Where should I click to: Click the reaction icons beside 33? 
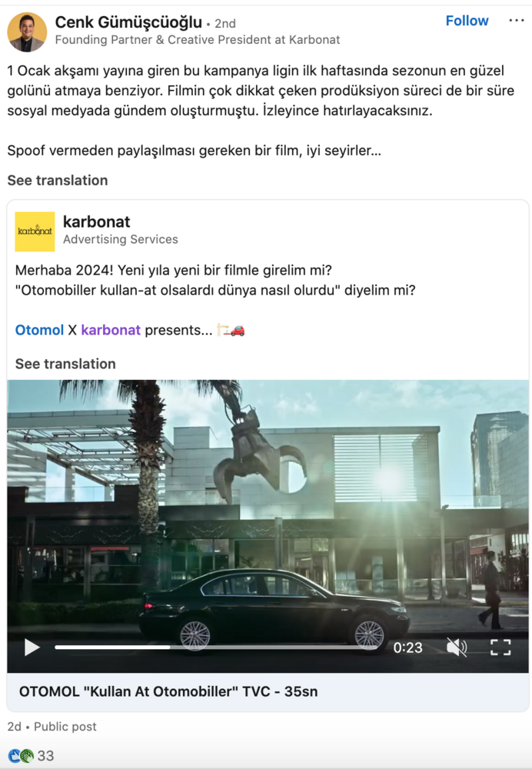click(21, 755)
